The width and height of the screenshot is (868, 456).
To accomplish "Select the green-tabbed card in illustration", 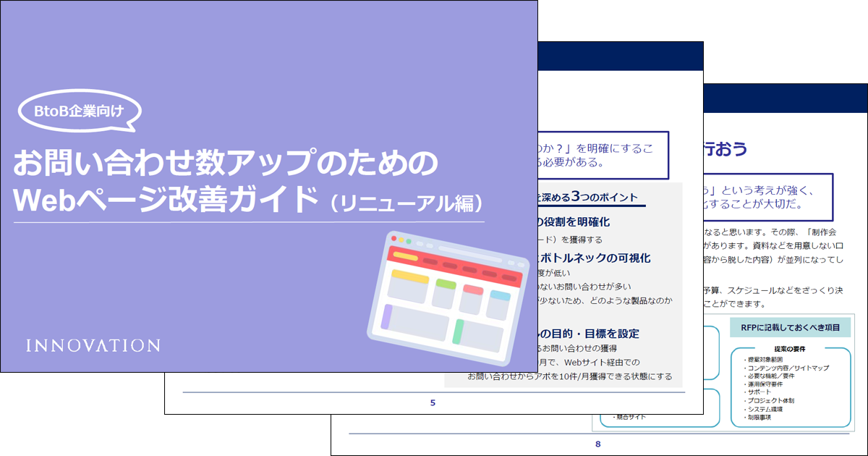I will click(x=443, y=294).
